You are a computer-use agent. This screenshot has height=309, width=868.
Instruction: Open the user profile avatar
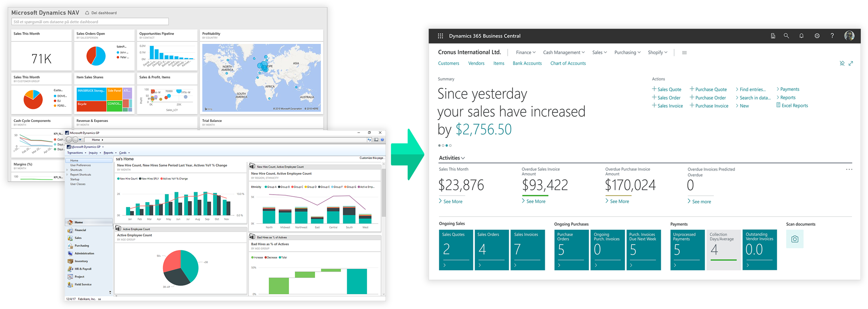point(849,36)
